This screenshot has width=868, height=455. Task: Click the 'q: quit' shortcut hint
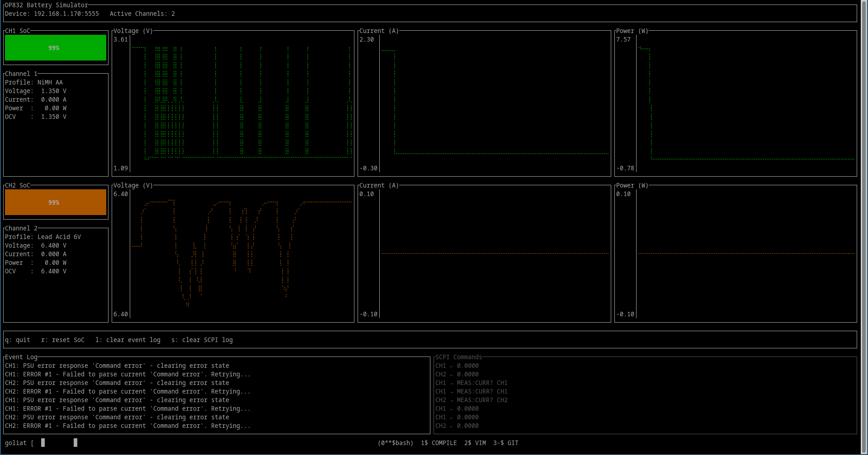tap(17, 340)
